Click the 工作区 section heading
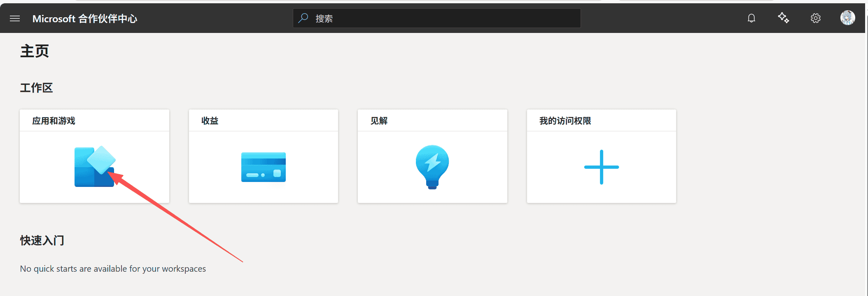 click(37, 88)
